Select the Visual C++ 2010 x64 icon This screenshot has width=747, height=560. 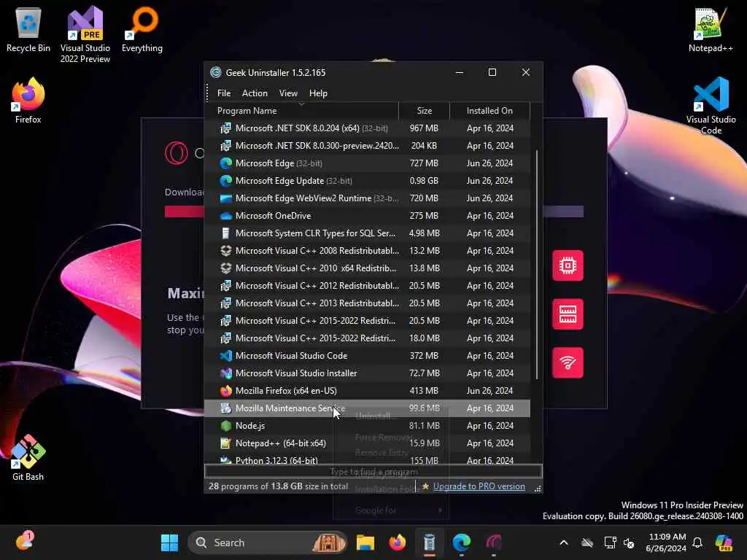226,268
